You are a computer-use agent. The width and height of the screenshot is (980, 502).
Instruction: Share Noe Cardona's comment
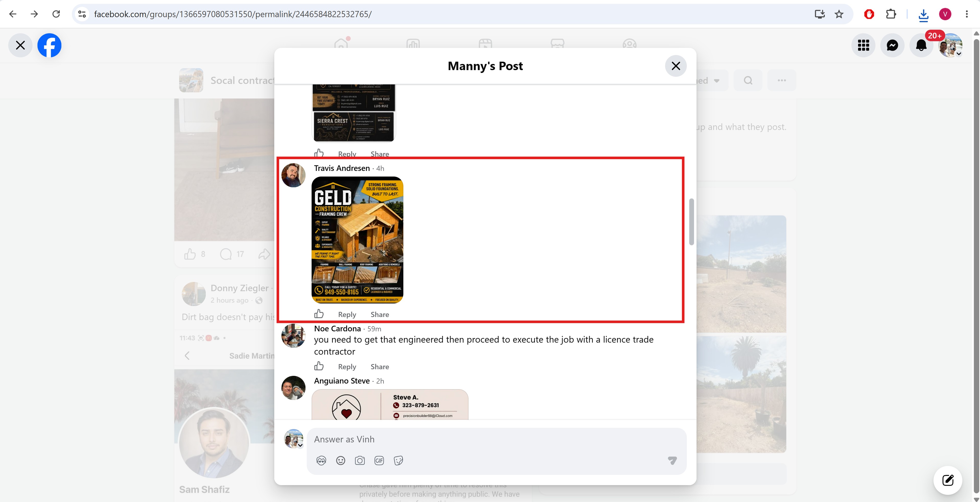coord(380,367)
